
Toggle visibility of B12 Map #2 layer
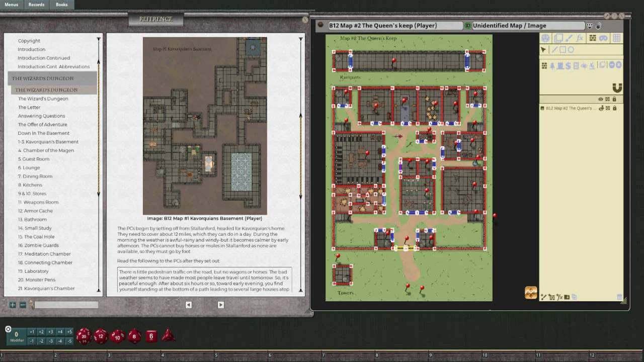pyautogui.click(x=601, y=108)
